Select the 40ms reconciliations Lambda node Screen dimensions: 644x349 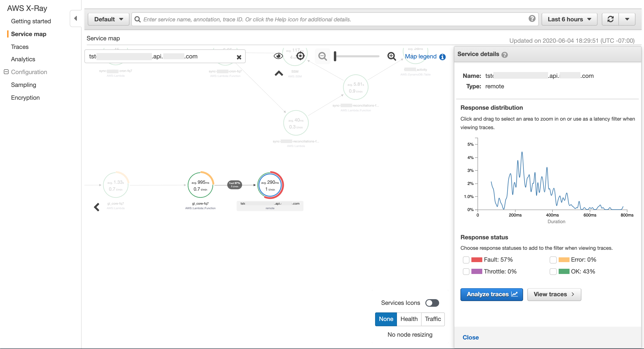click(296, 123)
